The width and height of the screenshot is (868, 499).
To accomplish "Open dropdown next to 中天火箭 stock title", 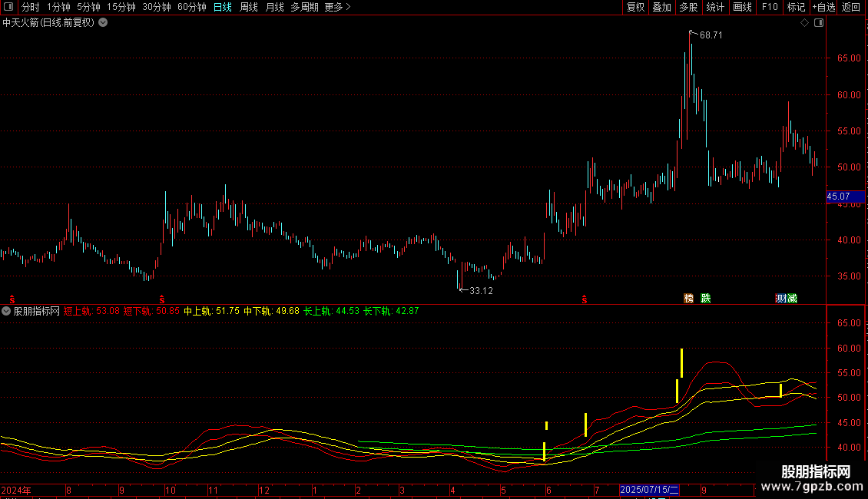I will (x=103, y=23).
